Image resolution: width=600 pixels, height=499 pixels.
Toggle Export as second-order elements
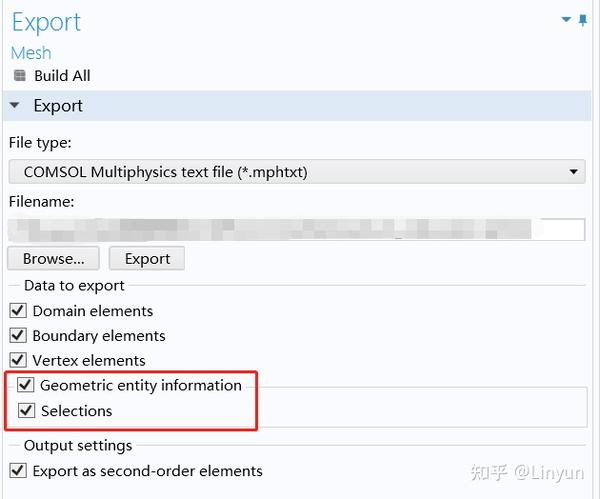point(18,470)
